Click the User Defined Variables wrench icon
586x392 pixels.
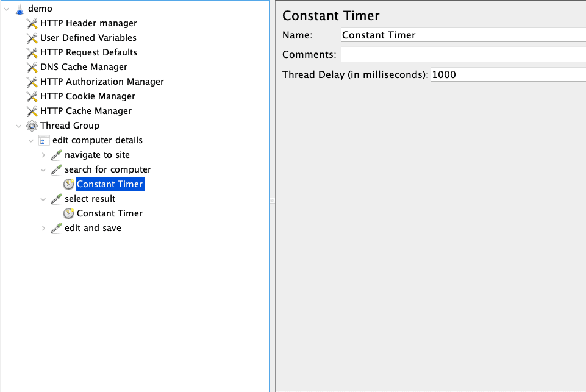32,38
